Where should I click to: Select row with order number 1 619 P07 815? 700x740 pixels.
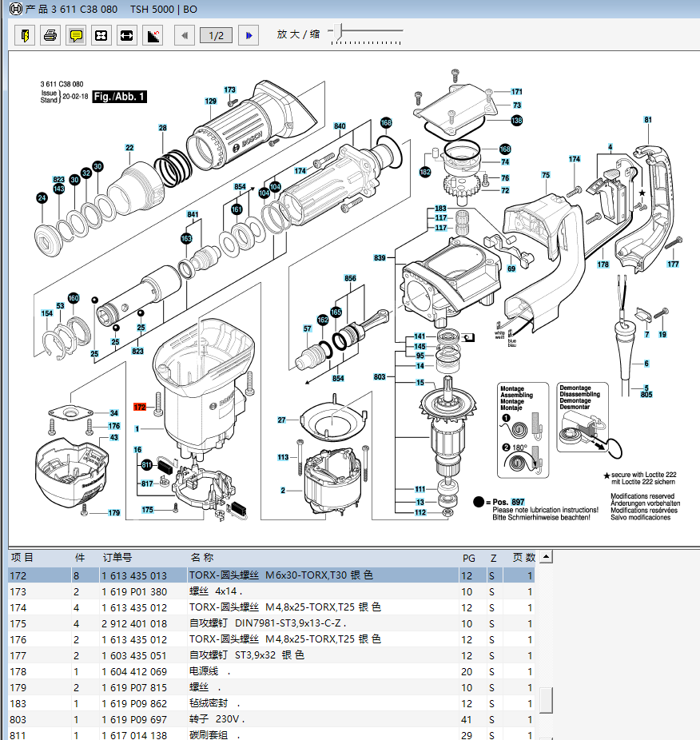pyautogui.click(x=272, y=687)
